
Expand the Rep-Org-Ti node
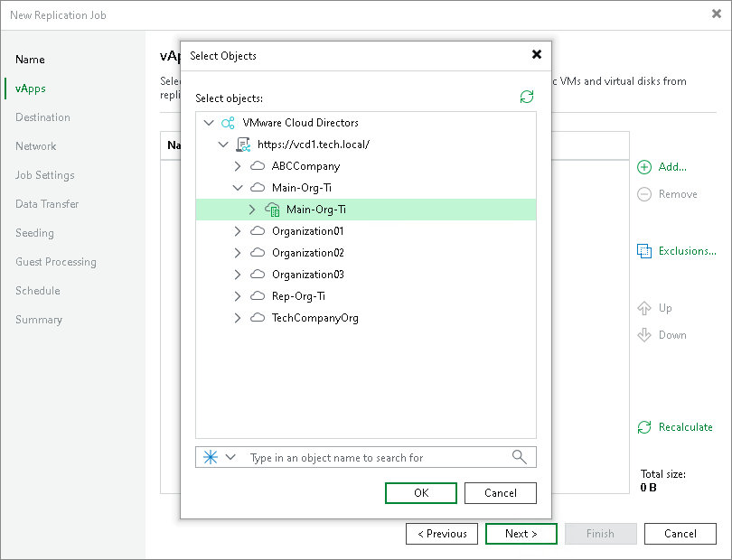pos(237,296)
